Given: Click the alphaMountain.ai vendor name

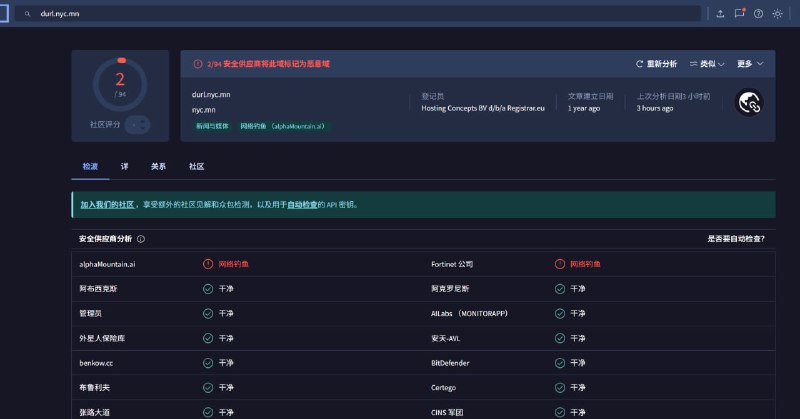Looking at the screenshot, I should pyautogui.click(x=107, y=264).
